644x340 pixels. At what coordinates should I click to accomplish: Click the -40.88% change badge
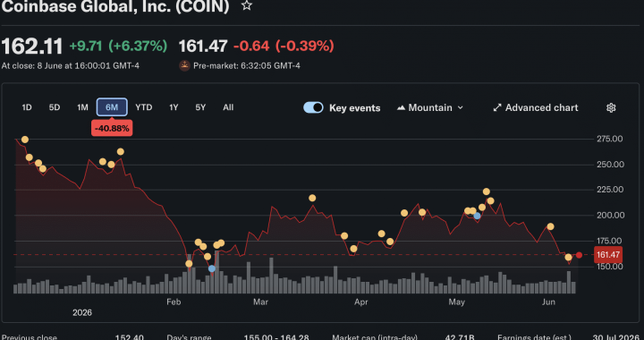click(112, 129)
